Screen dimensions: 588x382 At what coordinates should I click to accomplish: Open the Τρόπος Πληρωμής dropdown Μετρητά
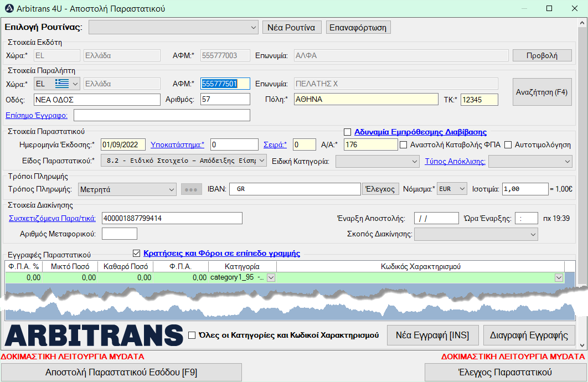click(x=127, y=189)
